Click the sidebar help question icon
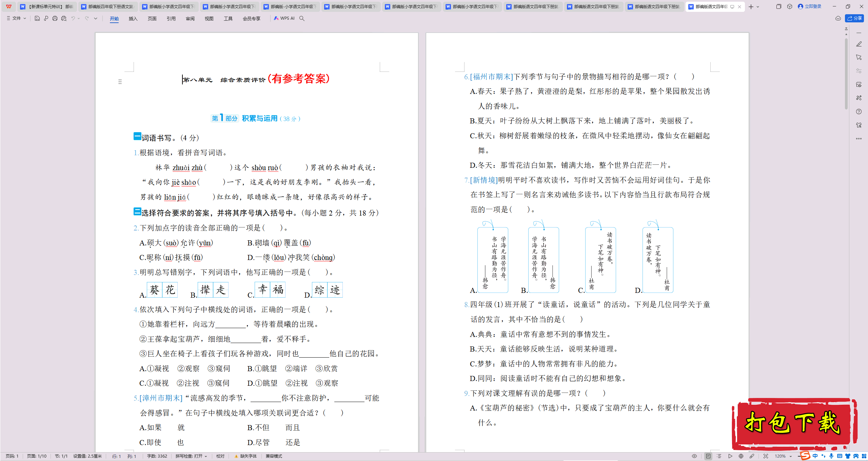This screenshot has width=868, height=461. tap(859, 112)
